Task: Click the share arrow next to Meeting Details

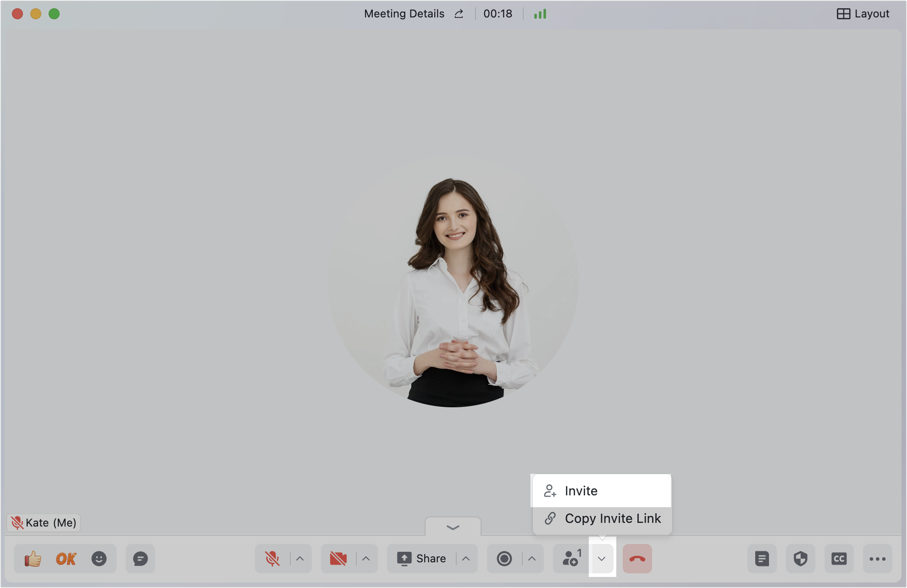Action: 459,14
